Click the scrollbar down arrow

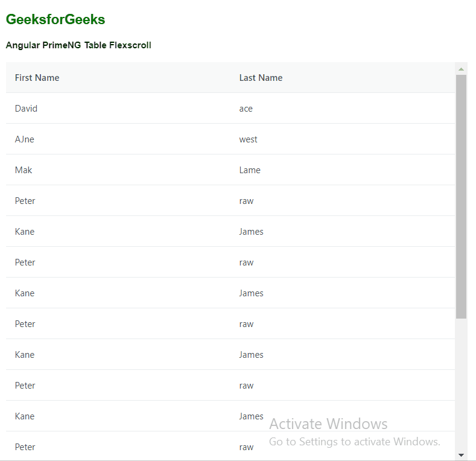[x=461, y=455]
